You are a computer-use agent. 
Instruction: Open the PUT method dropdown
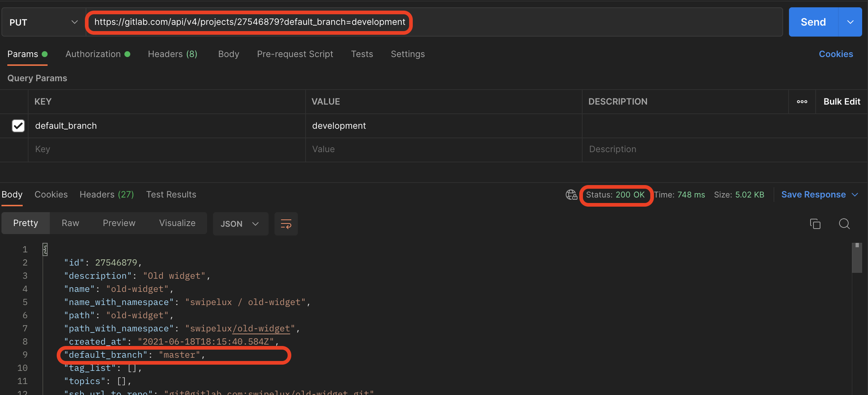point(44,22)
